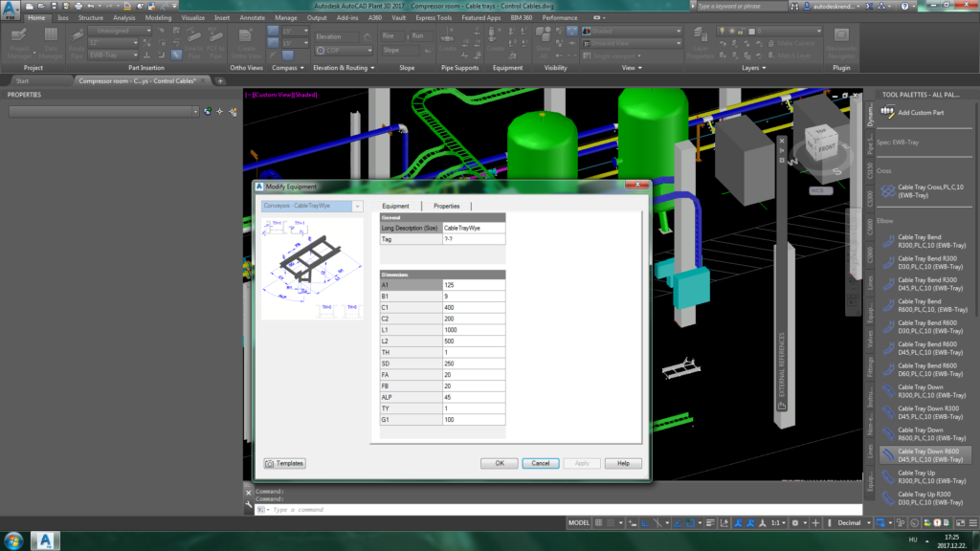Select Cable Tray Cross PL,C,10 palette tool
This screenshot has height=551, width=980.
coord(925,191)
